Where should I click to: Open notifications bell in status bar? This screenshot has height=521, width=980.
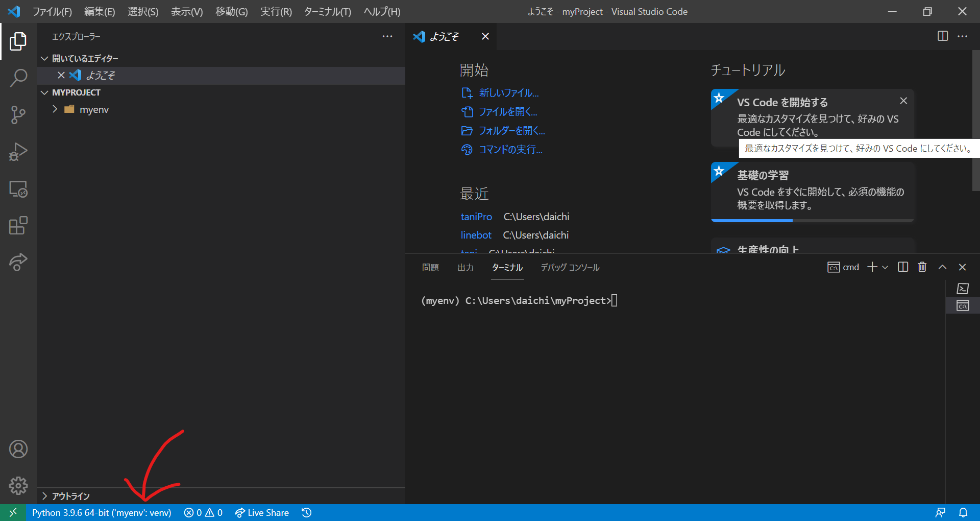point(963,512)
